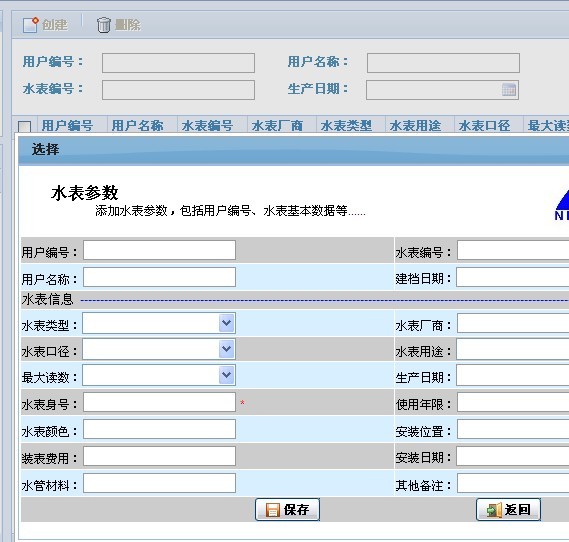
Task: Sort by 用户编号 column header
Action: (x=67, y=126)
